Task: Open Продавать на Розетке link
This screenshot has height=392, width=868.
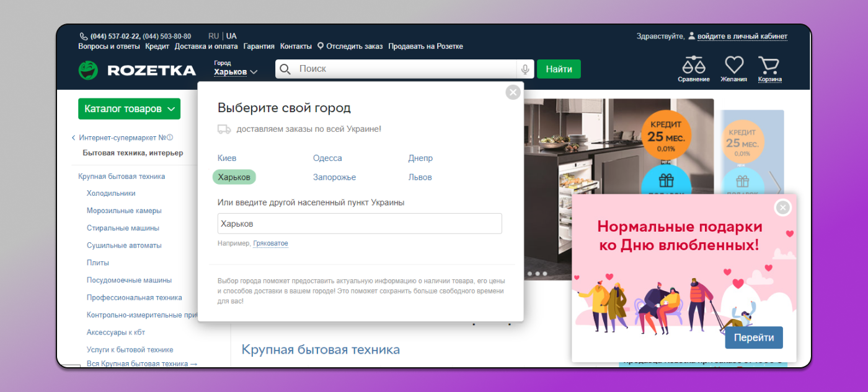Action: point(426,46)
